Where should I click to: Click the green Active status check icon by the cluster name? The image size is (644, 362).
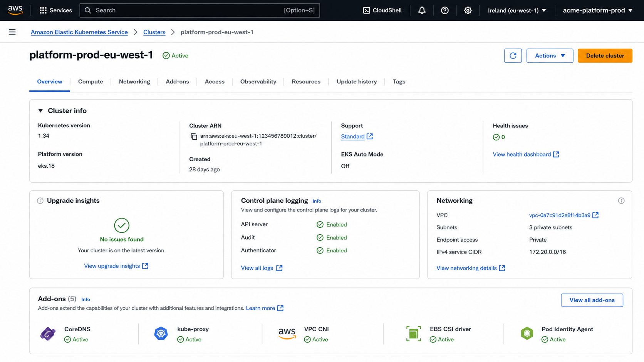(x=166, y=56)
